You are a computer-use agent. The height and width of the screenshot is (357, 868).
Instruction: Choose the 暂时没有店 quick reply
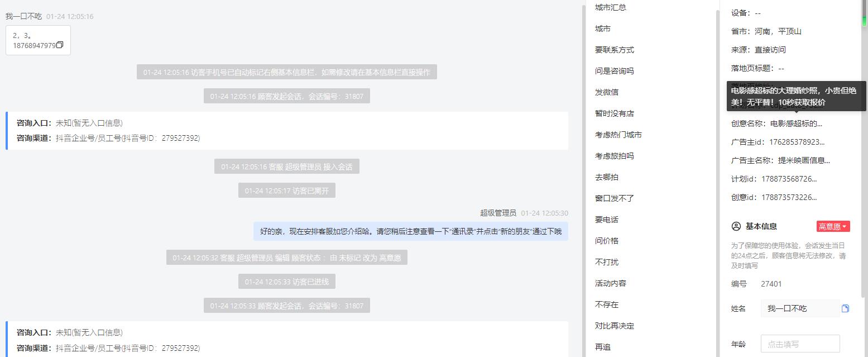pyautogui.click(x=615, y=113)
